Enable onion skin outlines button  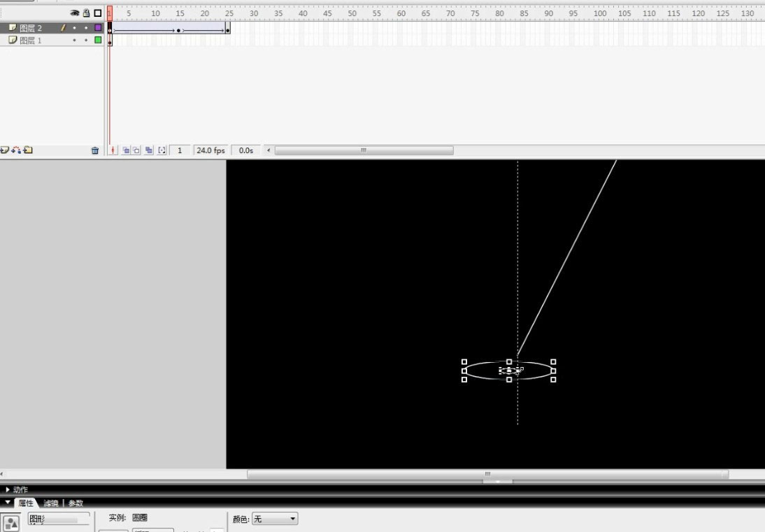point(136,150)
